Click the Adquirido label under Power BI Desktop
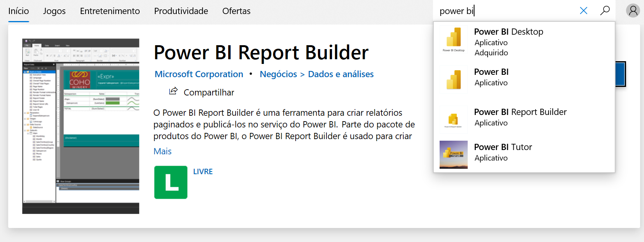644x242 pixels. (491, 53)
